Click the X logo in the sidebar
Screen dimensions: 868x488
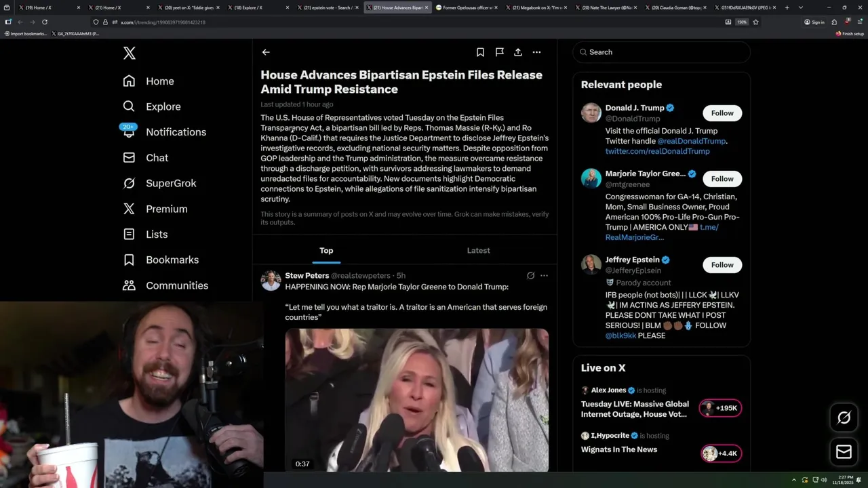(x=130, y=53)
